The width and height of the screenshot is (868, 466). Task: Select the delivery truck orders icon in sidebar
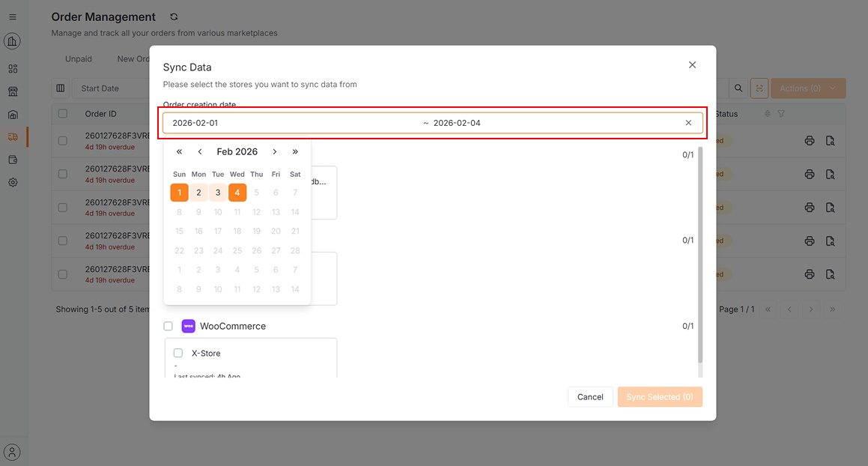click(x=12, y=136)
